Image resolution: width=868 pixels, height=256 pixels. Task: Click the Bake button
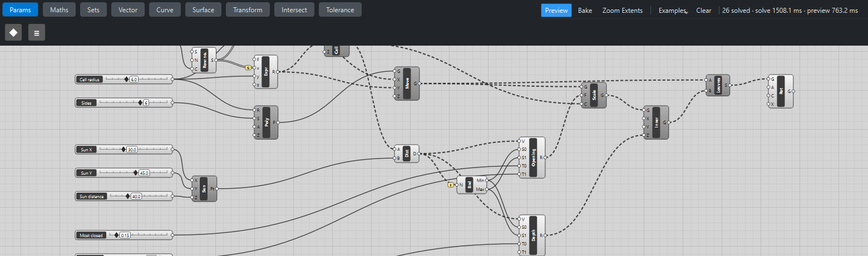point(585,11)
